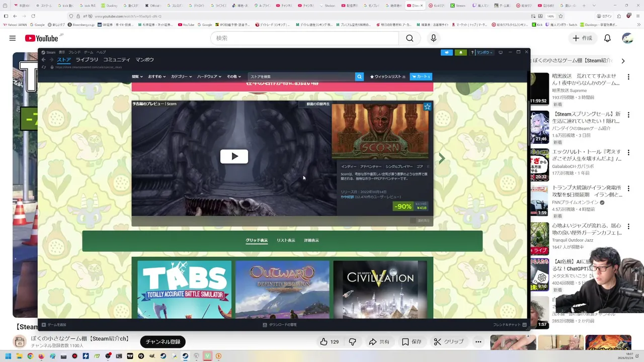Image resolution: width=644 pixels, height=362 pixels.
Task: Expand the おすすめ store dropdown
Action: [157, 76]
